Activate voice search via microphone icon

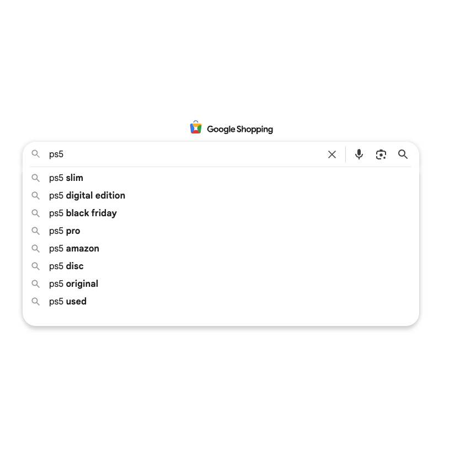tap(359, 154)
